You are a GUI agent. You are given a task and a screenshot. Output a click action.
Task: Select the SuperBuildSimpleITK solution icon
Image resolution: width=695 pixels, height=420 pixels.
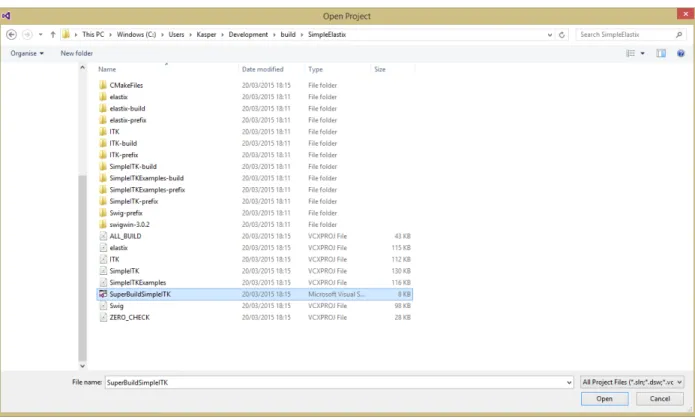pyautogui.click(x=103, y=294)
